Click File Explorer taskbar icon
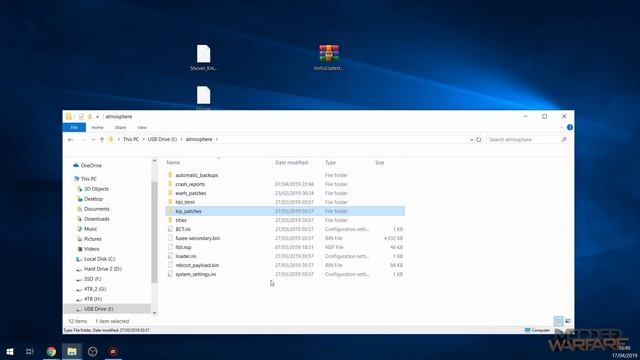The height and width of the screenshot is (360, 640). pyautogui.click(x=72, y=351)
